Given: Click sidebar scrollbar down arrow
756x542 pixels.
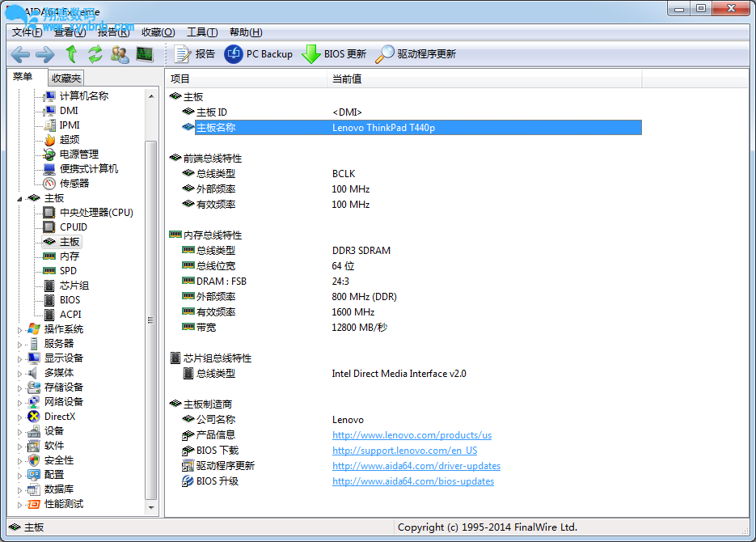Looking at the screenshot, I should pos(151,507).
